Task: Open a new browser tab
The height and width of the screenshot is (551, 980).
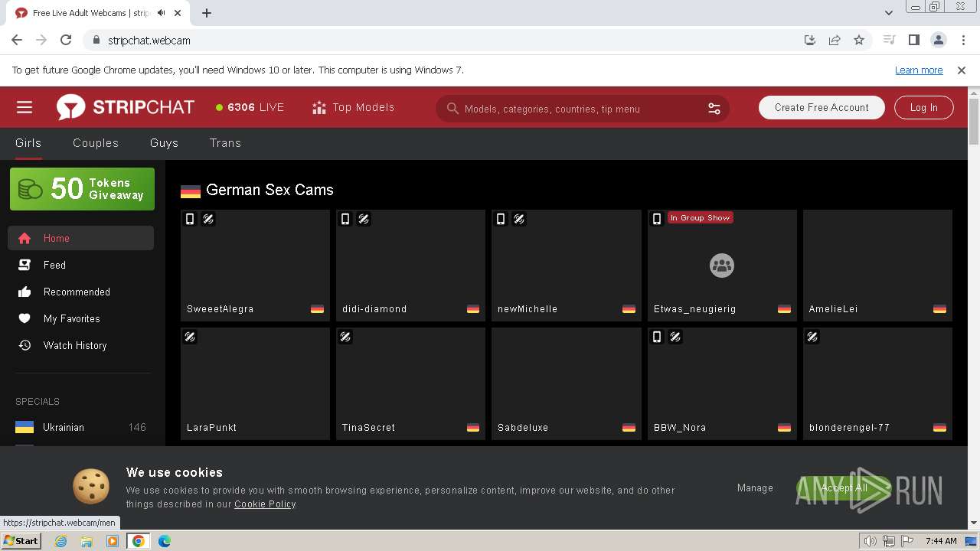Action: click(207, 13)
